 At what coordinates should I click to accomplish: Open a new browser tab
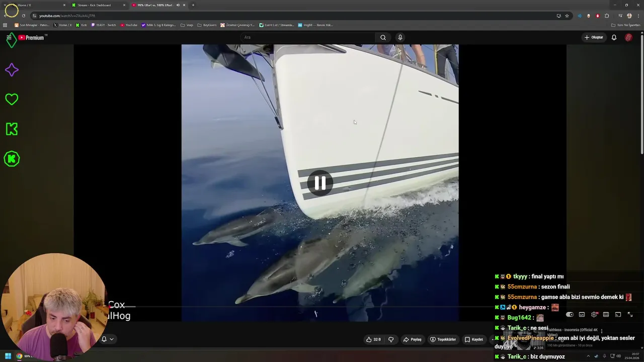193,5
